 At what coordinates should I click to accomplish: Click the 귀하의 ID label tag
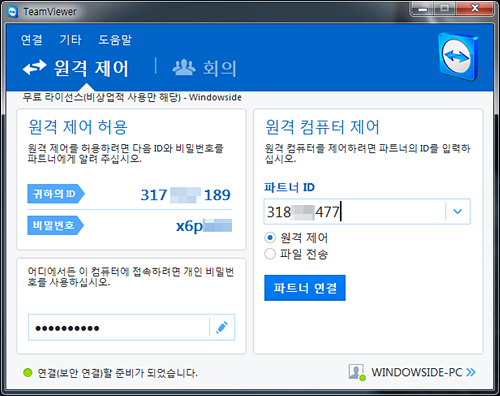(56, 194)
